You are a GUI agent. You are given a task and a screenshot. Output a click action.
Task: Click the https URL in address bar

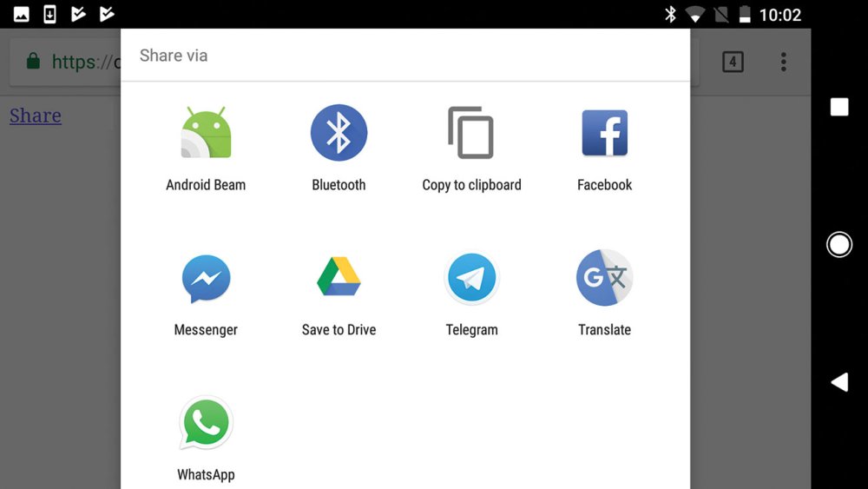click(86, 62)
